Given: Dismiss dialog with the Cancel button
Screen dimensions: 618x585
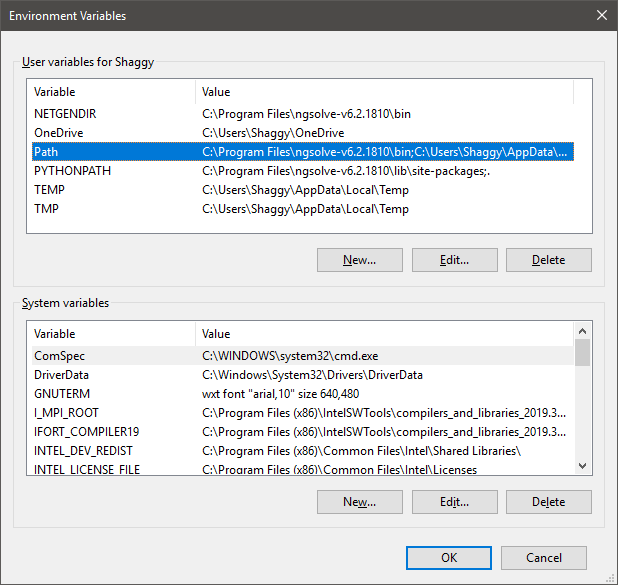Looking at the screenshot, I should pyautogui.click(x=544, y=558).
